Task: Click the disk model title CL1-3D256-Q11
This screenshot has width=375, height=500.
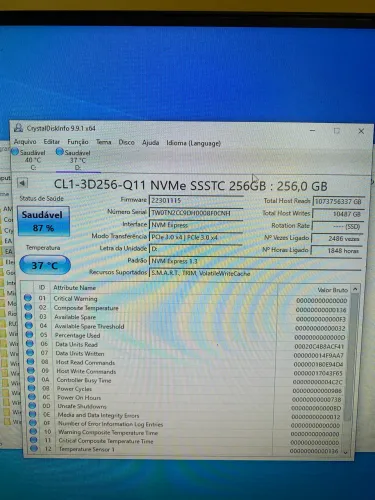Action: (190, 185)
